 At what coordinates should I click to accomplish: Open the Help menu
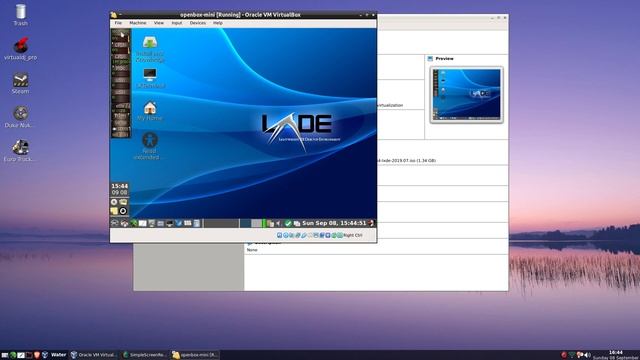point(218,23)
